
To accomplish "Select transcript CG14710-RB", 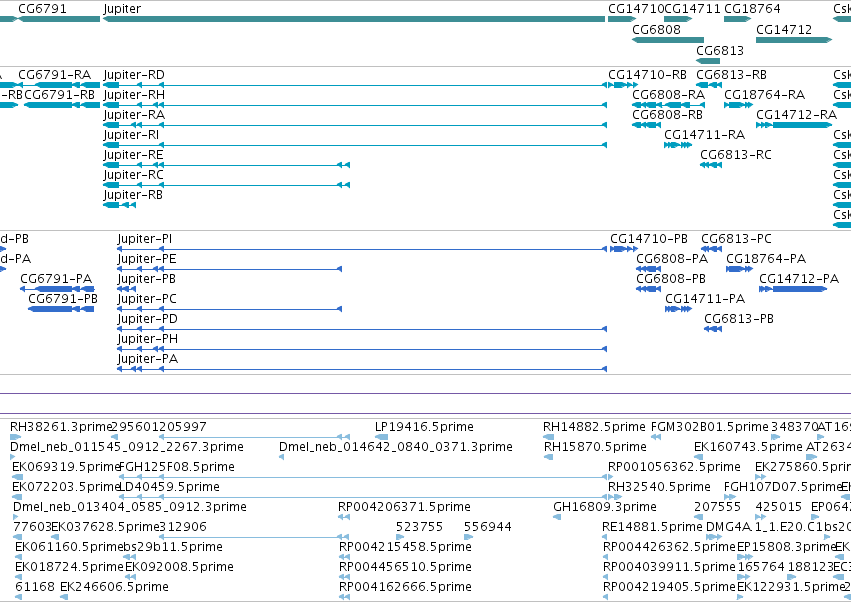I will point(647,75).
